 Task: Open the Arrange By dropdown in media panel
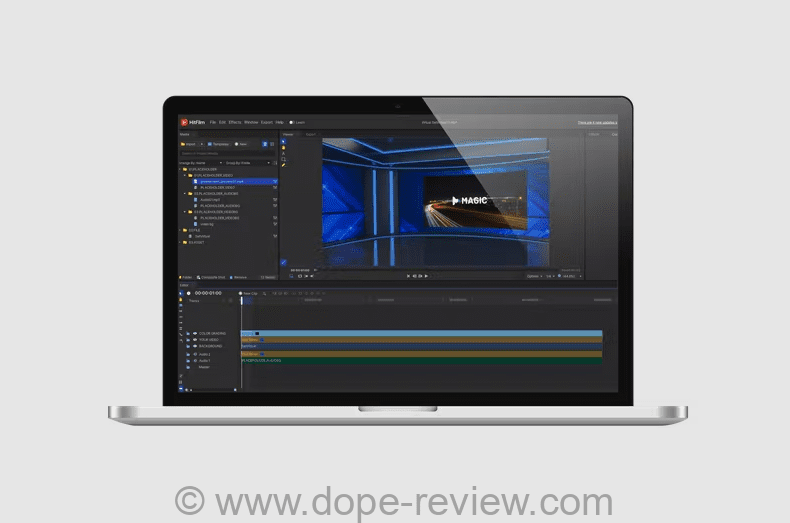(200, 162)
